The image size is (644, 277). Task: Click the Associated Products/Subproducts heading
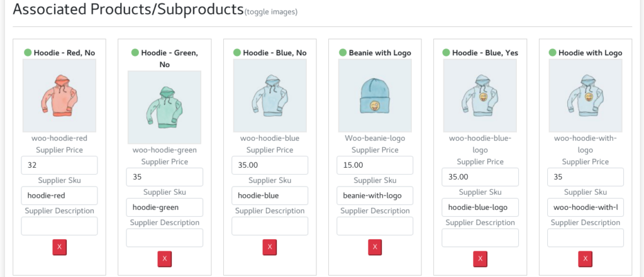[128, 9]
